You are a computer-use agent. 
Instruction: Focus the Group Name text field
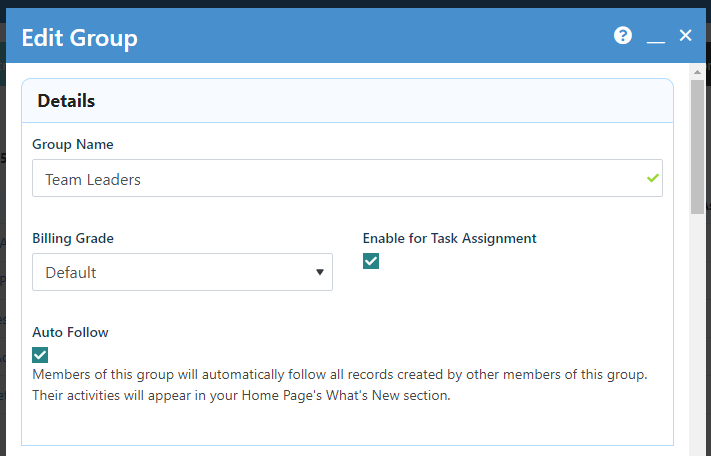(347, 178)
